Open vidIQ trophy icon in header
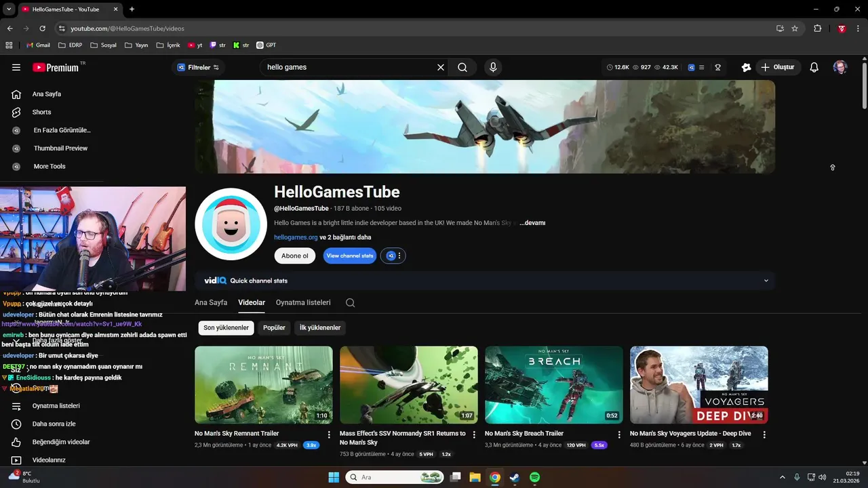The width and height of the screenshot is (868, 488). [x=717, y=67]
